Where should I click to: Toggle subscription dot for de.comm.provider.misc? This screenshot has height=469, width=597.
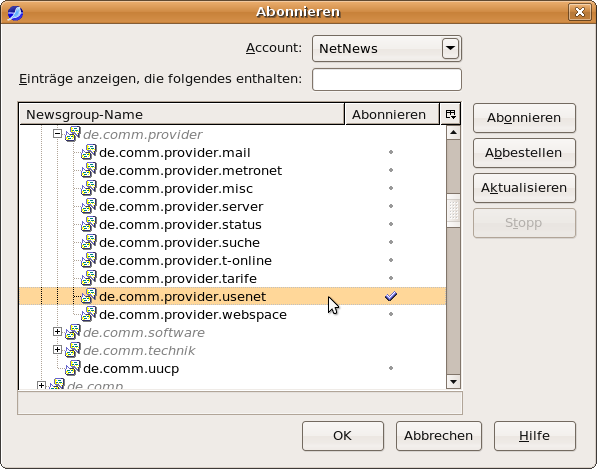tap(391, 188)
